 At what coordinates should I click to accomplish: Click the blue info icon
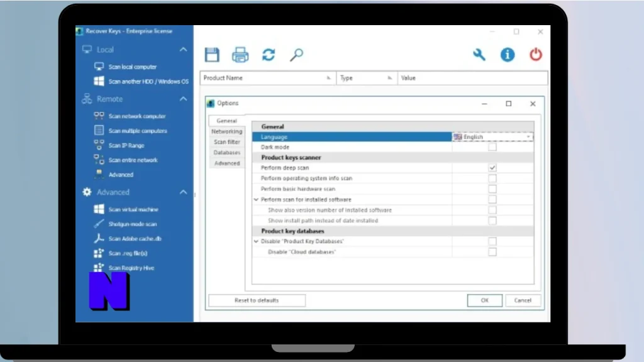pyautogui.click(x=508, y=55)
